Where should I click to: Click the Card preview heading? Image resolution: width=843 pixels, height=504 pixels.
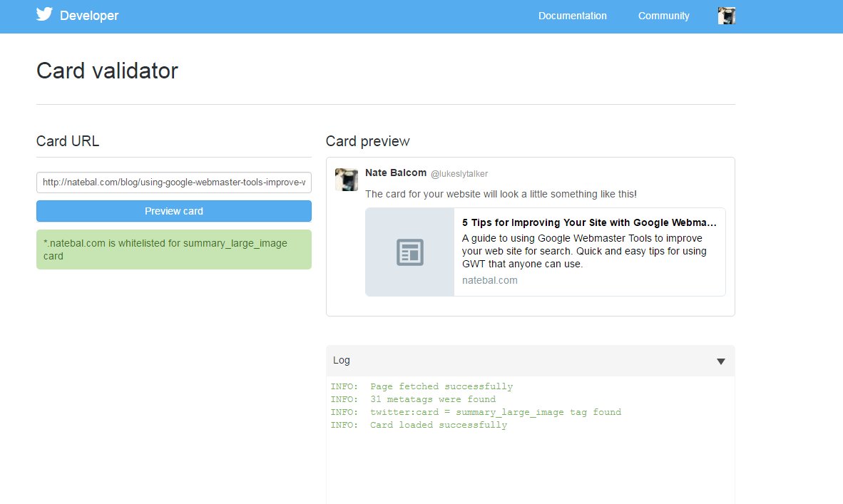click(368, 141)
